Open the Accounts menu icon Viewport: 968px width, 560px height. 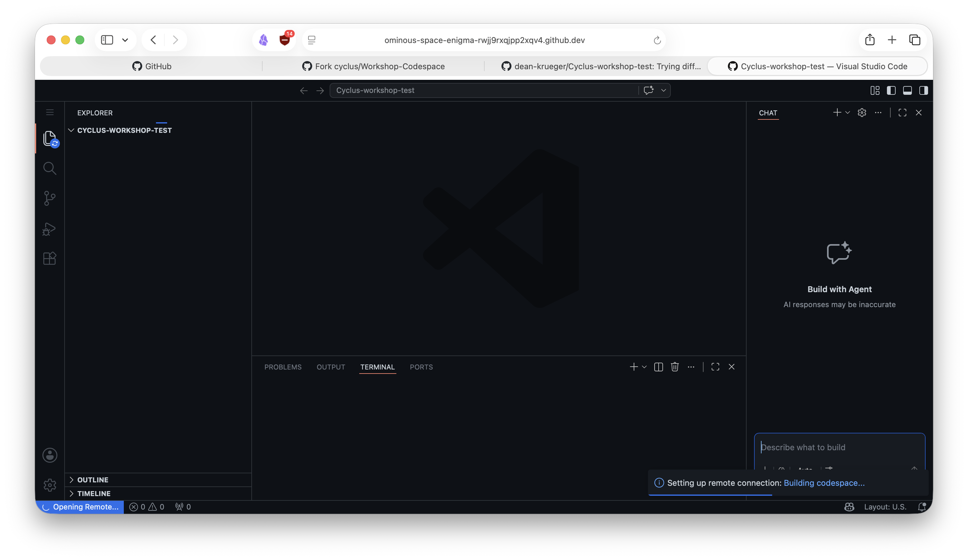(50, 456)
